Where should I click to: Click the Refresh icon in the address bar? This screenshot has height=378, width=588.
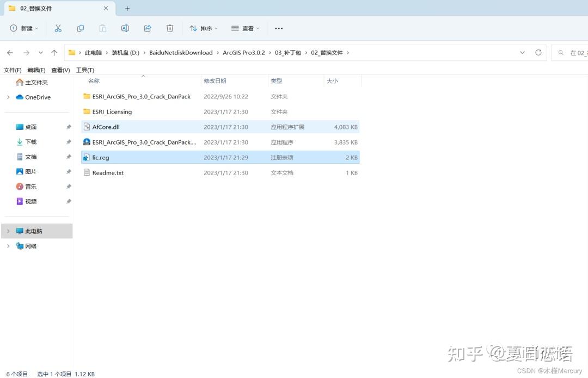tap(538, 52)
